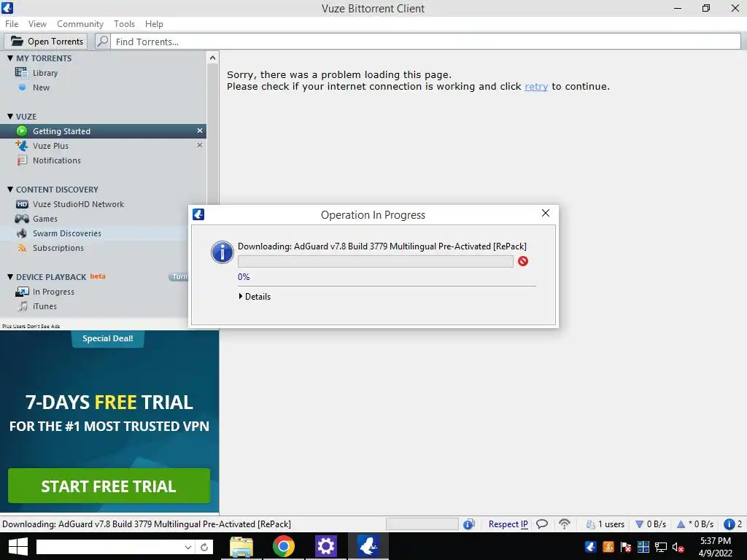Viewport: 747px width, 560px height.
Task: Click the Plus Users Don't See Ads text
Action: (x=31, y=326)
